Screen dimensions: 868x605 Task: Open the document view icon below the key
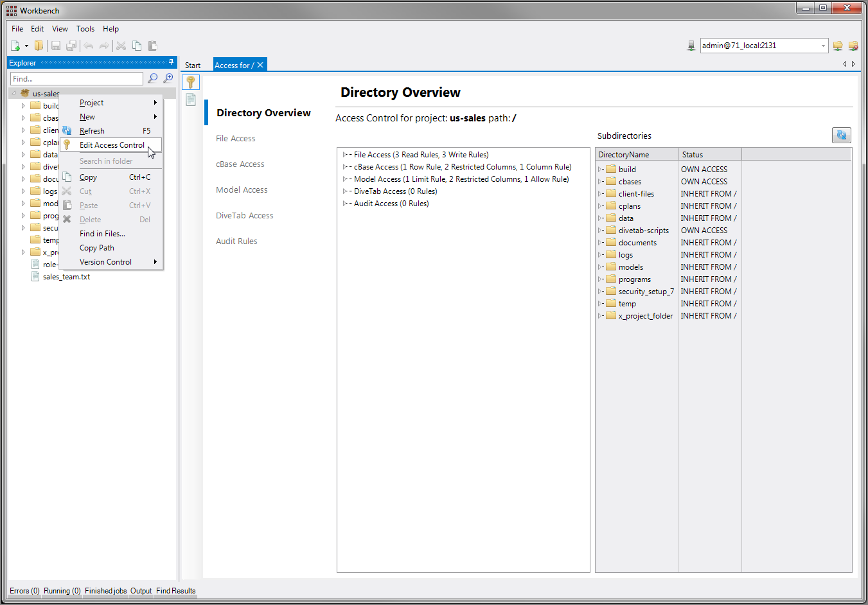click(190, 100)
